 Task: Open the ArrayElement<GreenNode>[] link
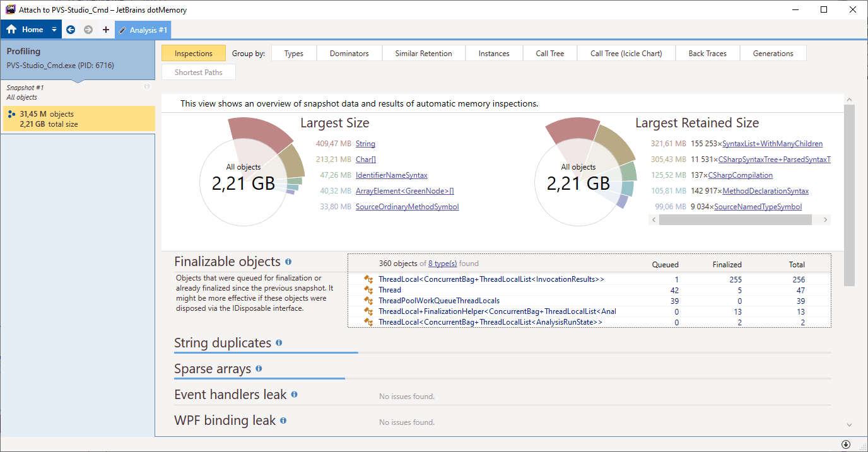pos(405,191)
